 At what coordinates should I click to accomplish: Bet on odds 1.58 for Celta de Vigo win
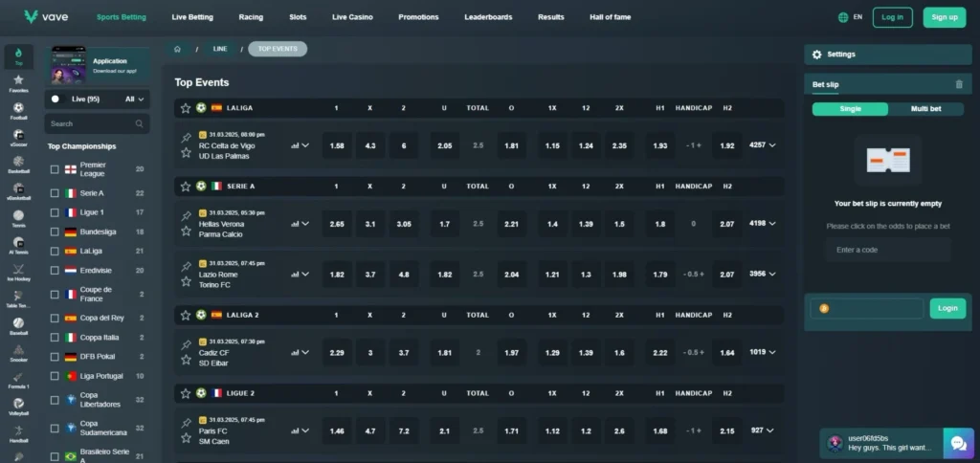pyautogui.click(x=336, y=145)
